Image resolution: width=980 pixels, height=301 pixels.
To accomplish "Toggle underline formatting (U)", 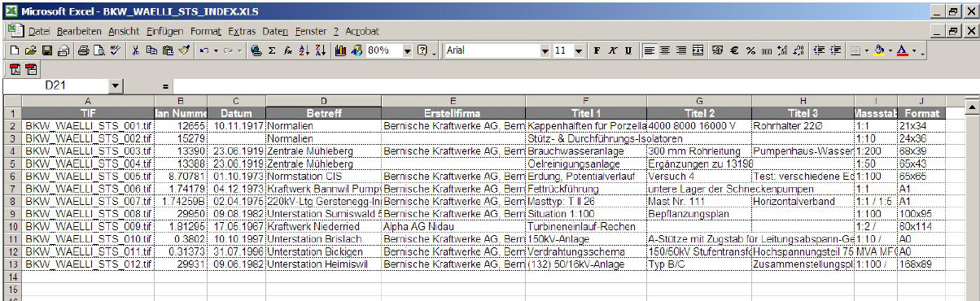I will pyautogui.click(x=628, y=50).
